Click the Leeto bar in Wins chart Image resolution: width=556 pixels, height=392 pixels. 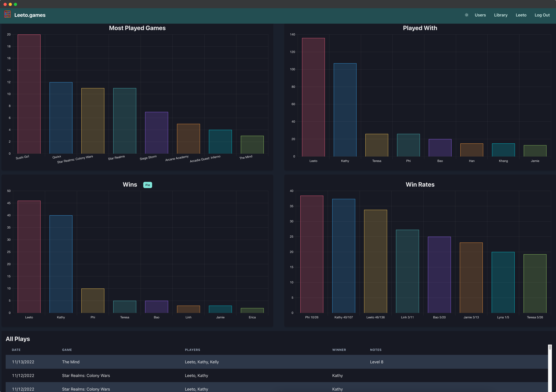click(x=29, y=257)
